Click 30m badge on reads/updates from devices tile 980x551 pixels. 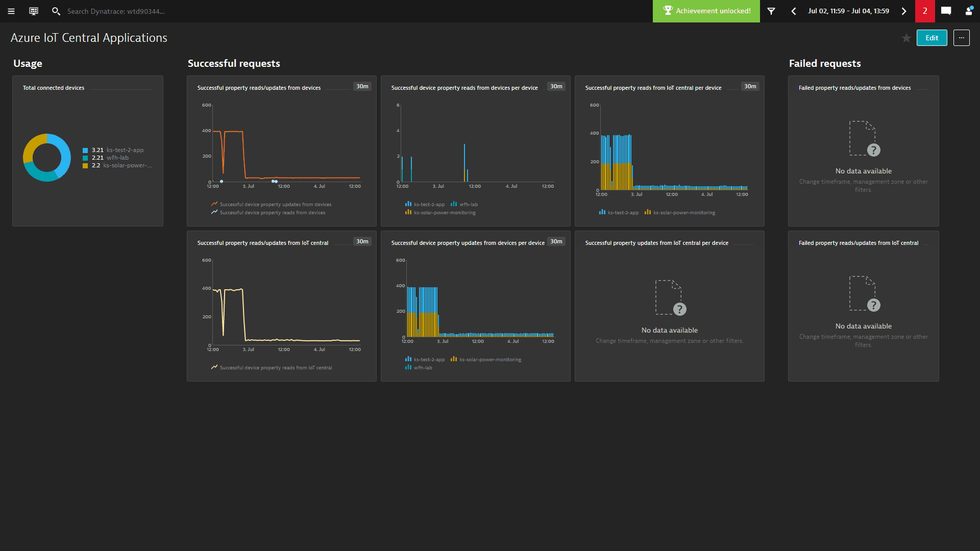tap(362, 86)
